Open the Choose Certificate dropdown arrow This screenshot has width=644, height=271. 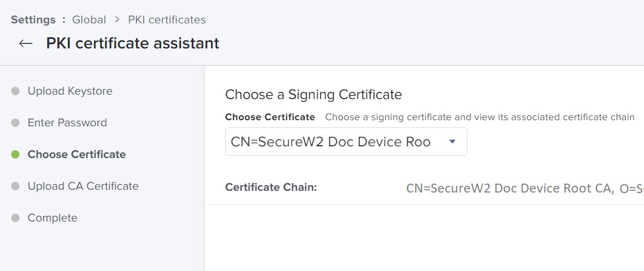[452, 141]
